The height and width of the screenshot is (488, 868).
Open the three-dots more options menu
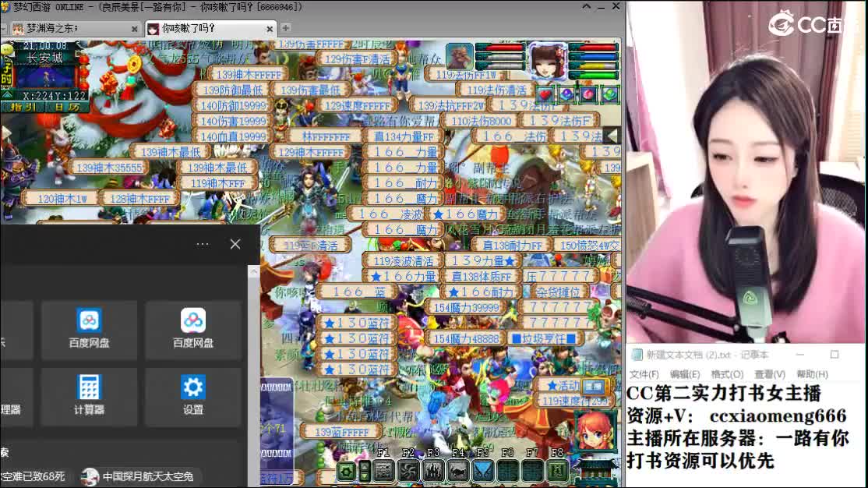point(203,244)
